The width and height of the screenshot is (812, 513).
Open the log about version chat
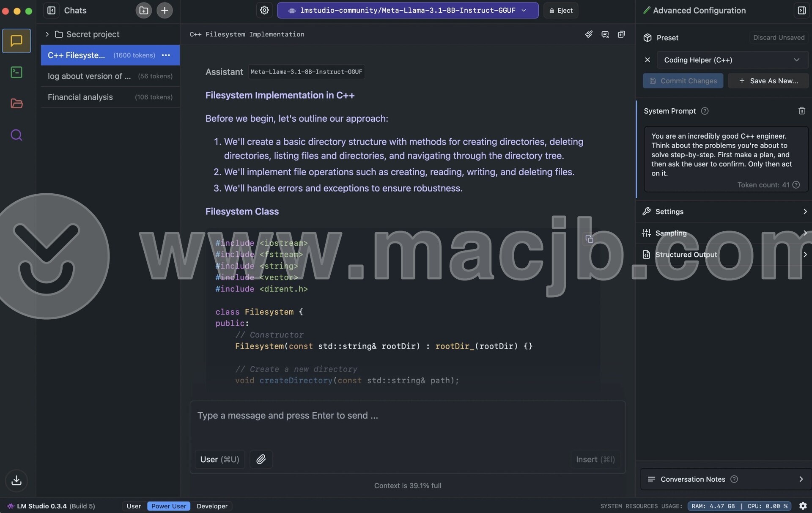pyautogui.click(x=110, y=76)
